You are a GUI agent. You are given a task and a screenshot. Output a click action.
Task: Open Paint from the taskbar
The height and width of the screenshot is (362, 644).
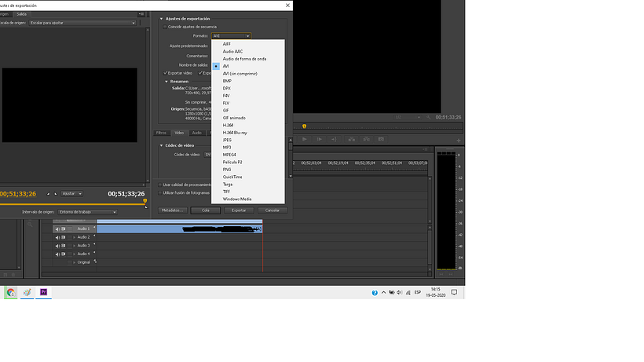pos(27,292)
